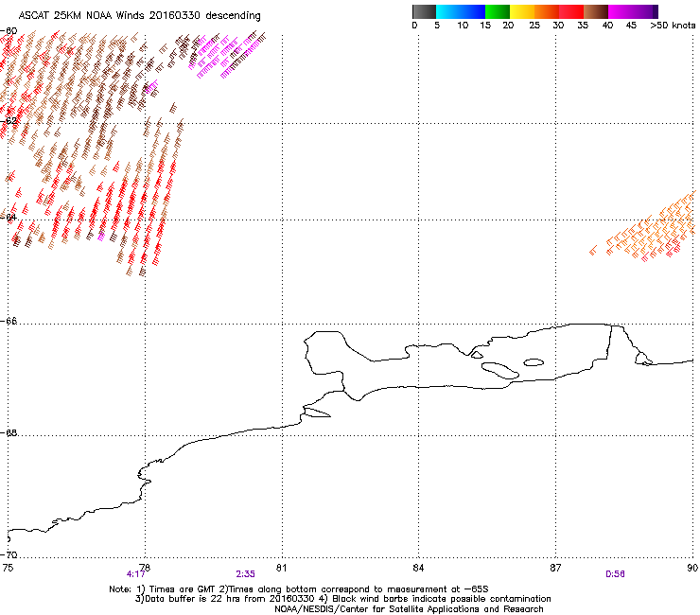Pick the red 30-35 knots color band
The image size is (700, 615).
tap(571, 11)
